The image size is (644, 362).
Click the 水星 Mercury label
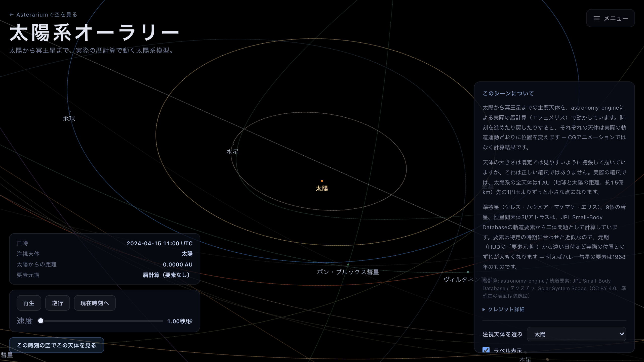click(x=232, y=152)
